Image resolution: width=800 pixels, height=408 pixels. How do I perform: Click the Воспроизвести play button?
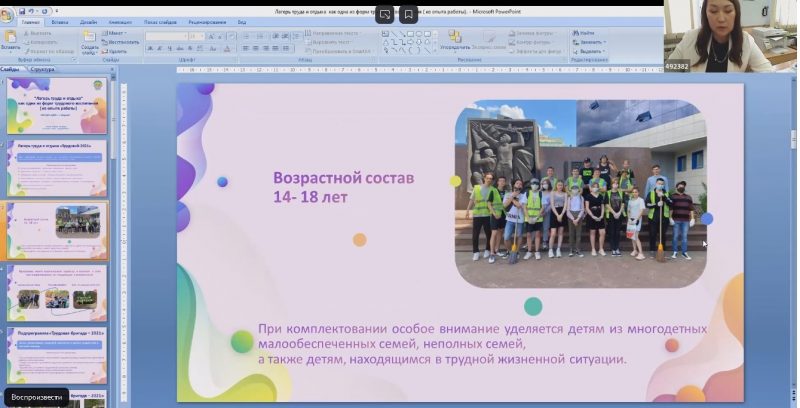(36, 397)
